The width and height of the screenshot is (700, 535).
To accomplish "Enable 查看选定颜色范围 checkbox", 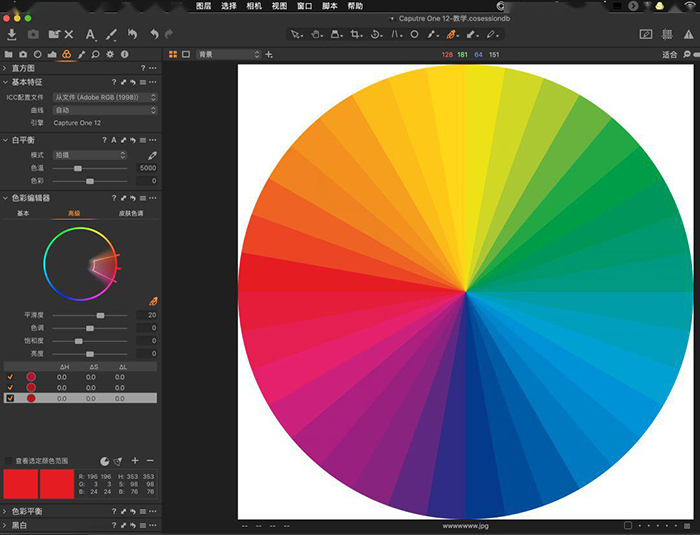I will (8, 460).
